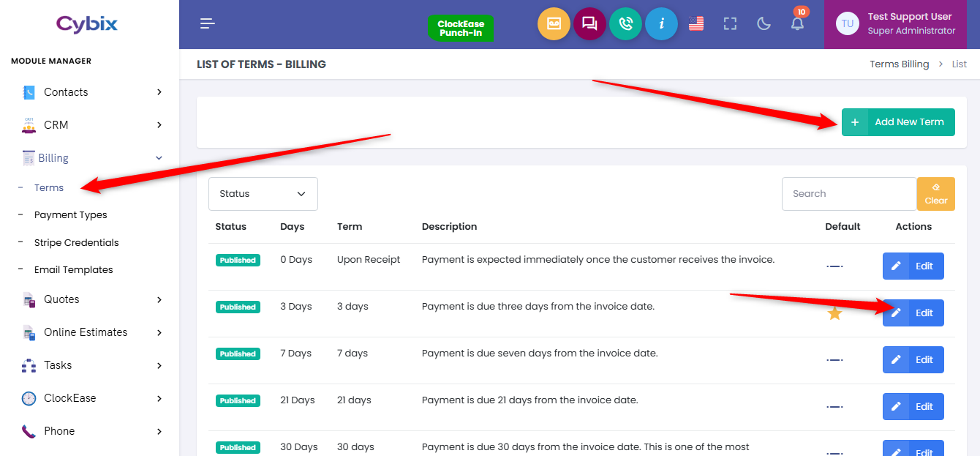Expand the CRM menu chevron
Viewport: 980px width, 456px height.
pyautogui.click(x=159, y=125)
